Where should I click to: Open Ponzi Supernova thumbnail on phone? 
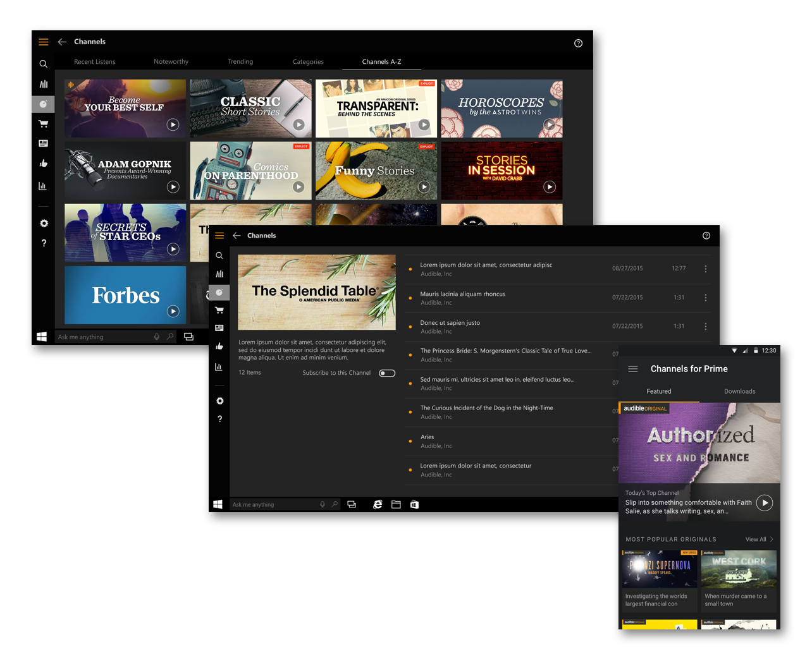tap(660, 569)
